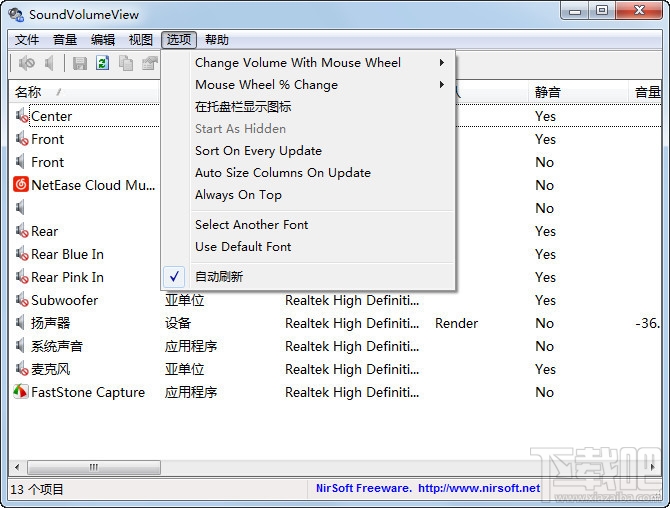Image resolution: width=670 pixels, height=508 pixels.
Task: Click the horizontal scrollbar right arrow
Action: tap(653, 467)
